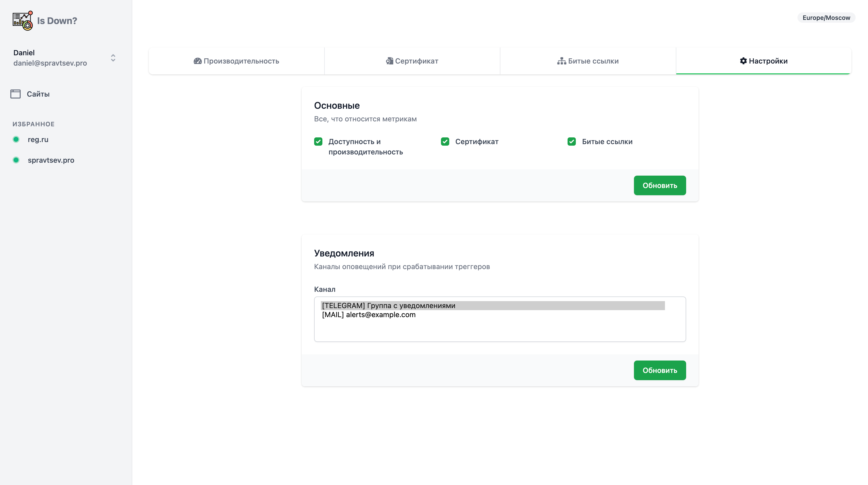Click the gear icon on Настройки tab

[x=743, y=61]
